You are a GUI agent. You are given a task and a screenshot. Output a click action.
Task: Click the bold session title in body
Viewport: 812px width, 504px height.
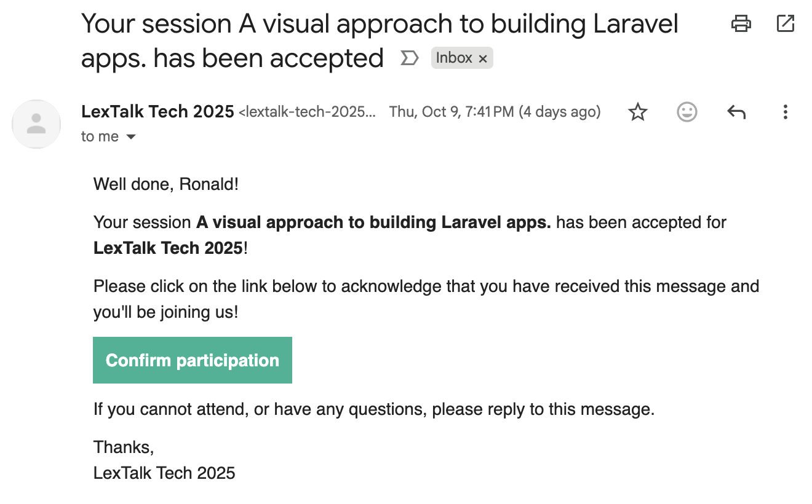[373, 222]
